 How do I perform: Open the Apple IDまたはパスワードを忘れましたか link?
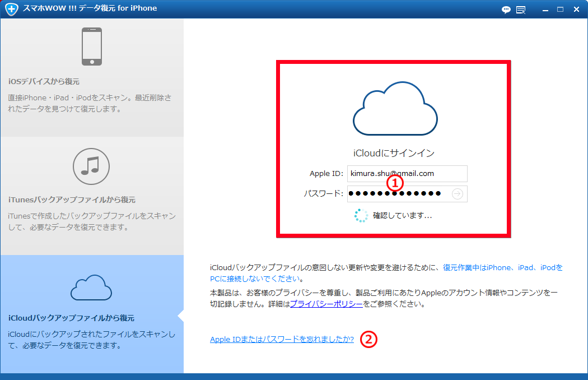[282, 339]
